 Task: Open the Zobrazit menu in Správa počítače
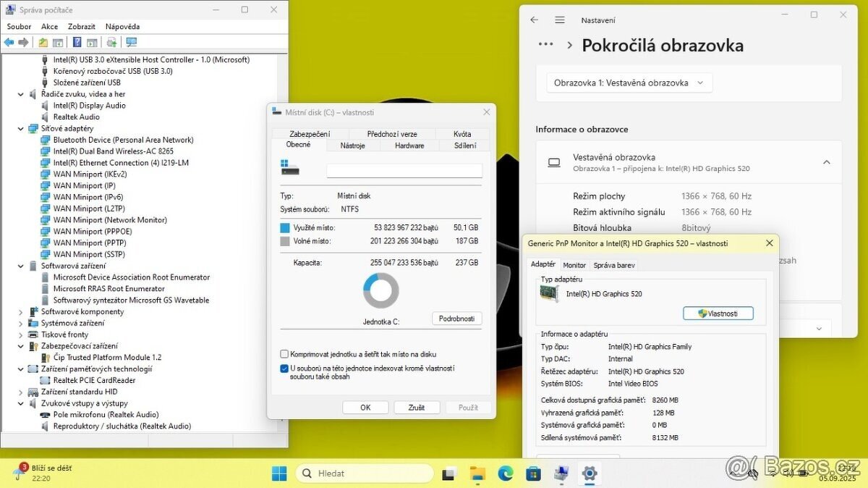(x=81, y=26)
